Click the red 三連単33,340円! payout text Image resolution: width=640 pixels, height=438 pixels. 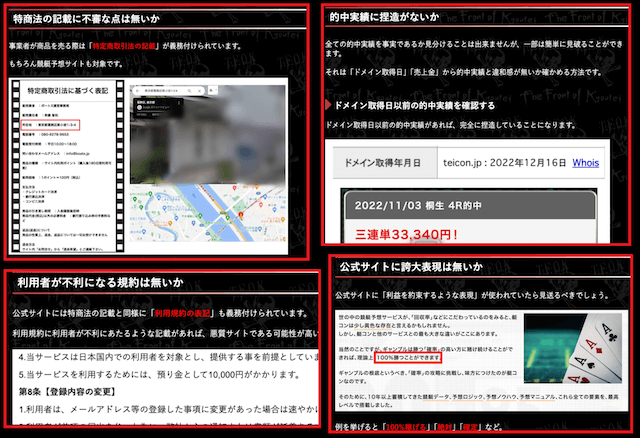tap(406, 235)
